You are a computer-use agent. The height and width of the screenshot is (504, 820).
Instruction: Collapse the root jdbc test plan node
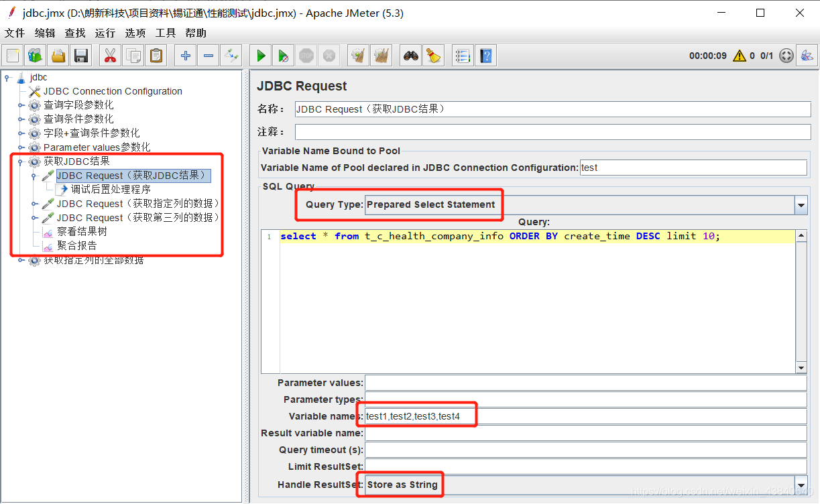[x=7, y=78]
